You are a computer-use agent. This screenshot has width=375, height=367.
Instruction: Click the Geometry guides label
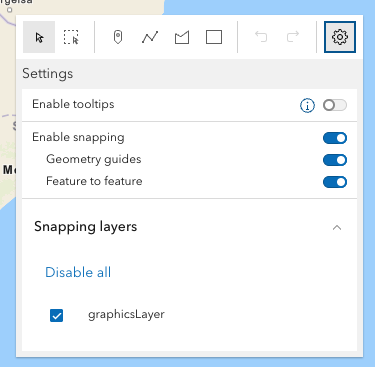pos(94,159)
